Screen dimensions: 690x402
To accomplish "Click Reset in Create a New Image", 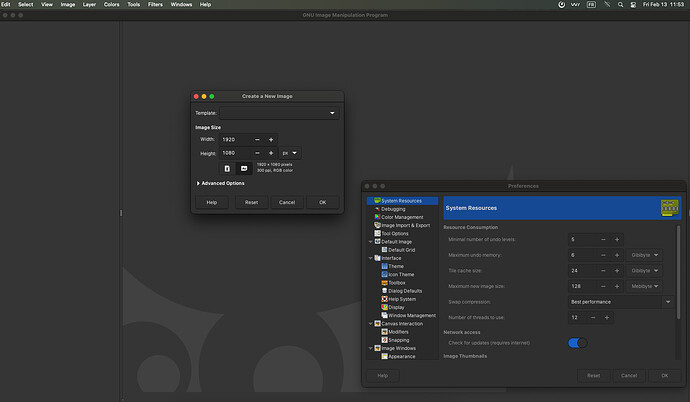I will (x=251, y=202).
